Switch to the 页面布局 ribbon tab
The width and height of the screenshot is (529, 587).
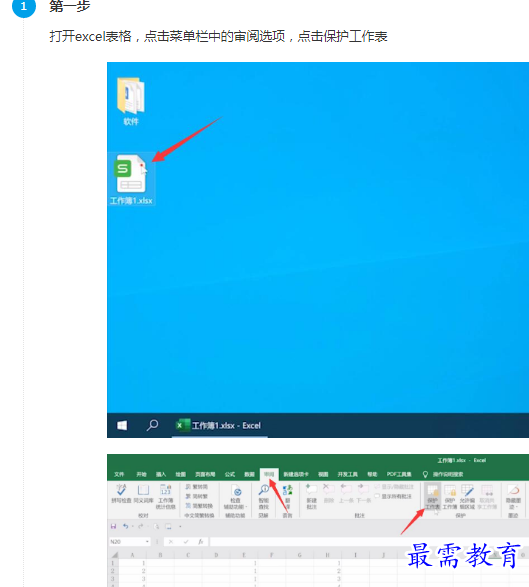coord(205,474)
